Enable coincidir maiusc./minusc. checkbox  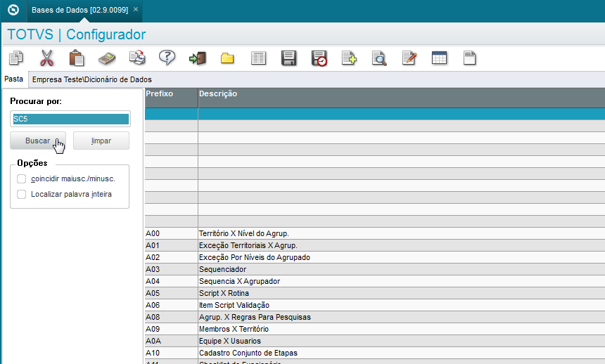coord(22,179)
